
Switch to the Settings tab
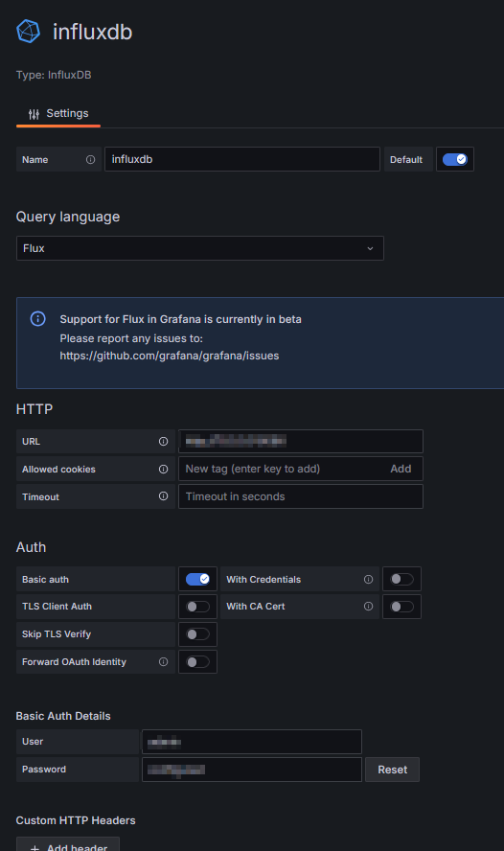[58, 113]
